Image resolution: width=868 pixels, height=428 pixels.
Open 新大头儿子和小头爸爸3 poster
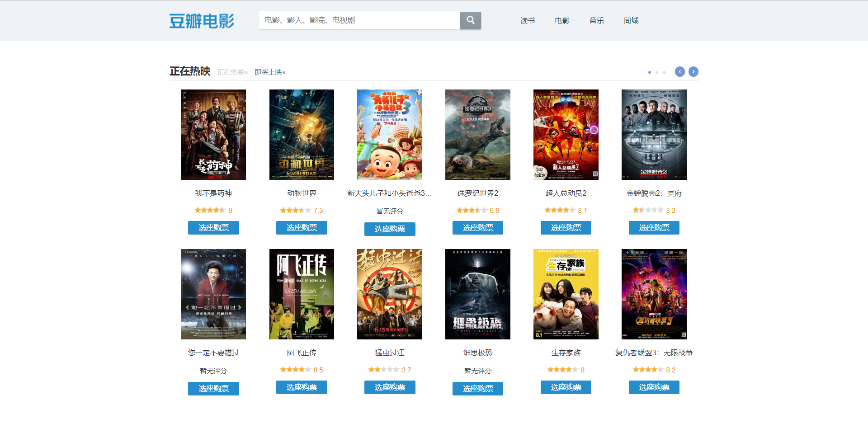tap(390, 135)
